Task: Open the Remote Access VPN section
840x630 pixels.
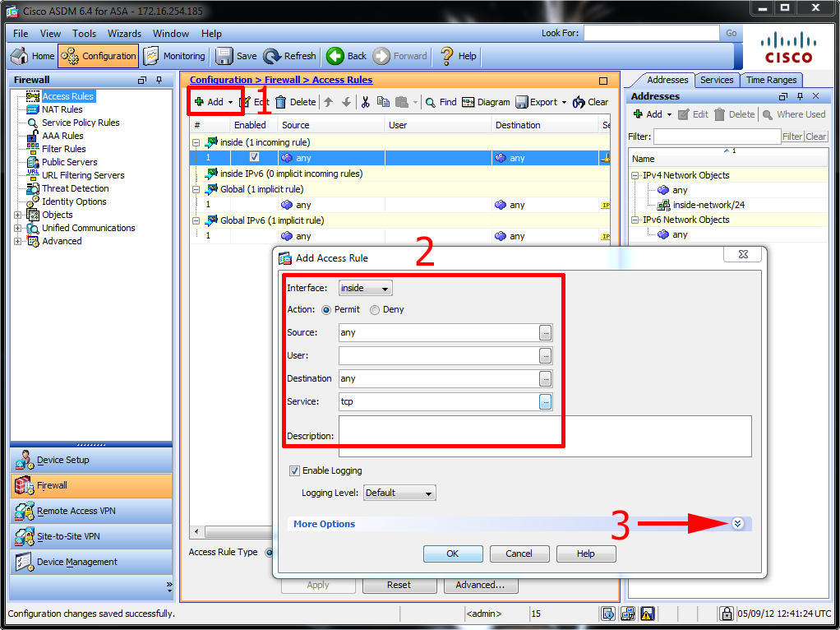Action: click(x=91, y=511)
